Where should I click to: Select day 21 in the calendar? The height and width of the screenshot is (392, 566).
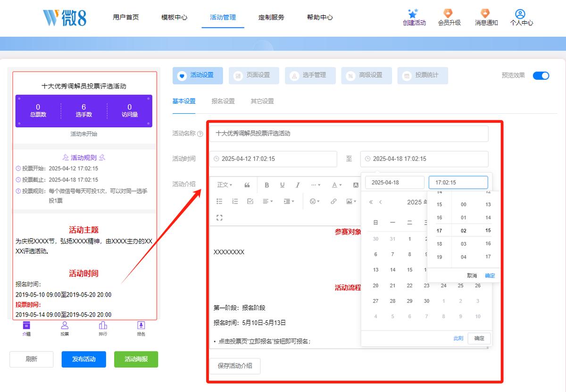pyautogui.click(x=392, y=285)
